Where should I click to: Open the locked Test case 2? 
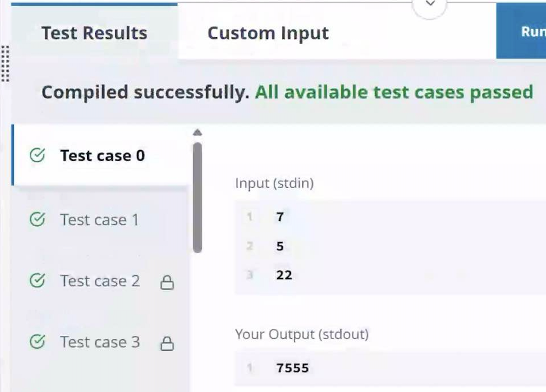pos(100,280)
